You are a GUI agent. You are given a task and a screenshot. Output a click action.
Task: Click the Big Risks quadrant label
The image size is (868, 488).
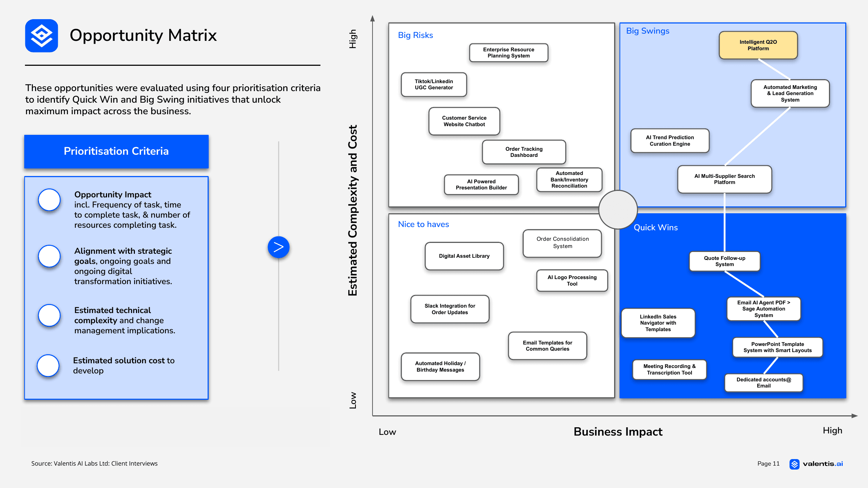click(415, 35)
